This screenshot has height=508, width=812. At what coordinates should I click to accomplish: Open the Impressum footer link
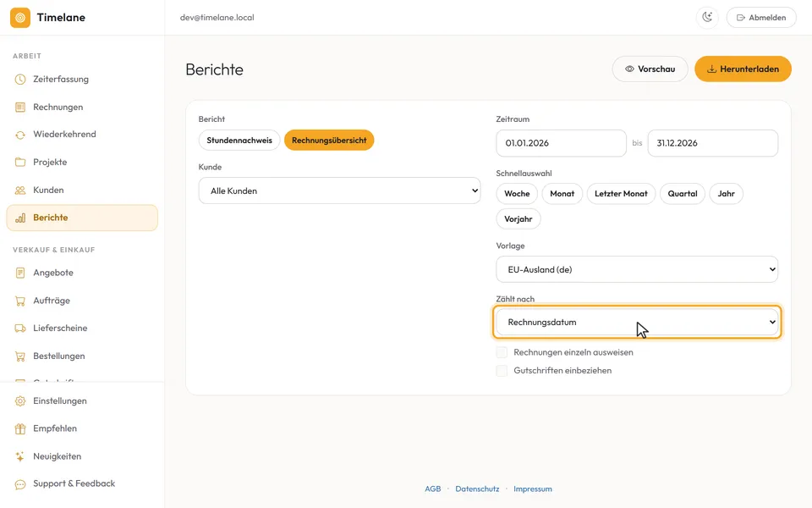click(x=532, y=489)
